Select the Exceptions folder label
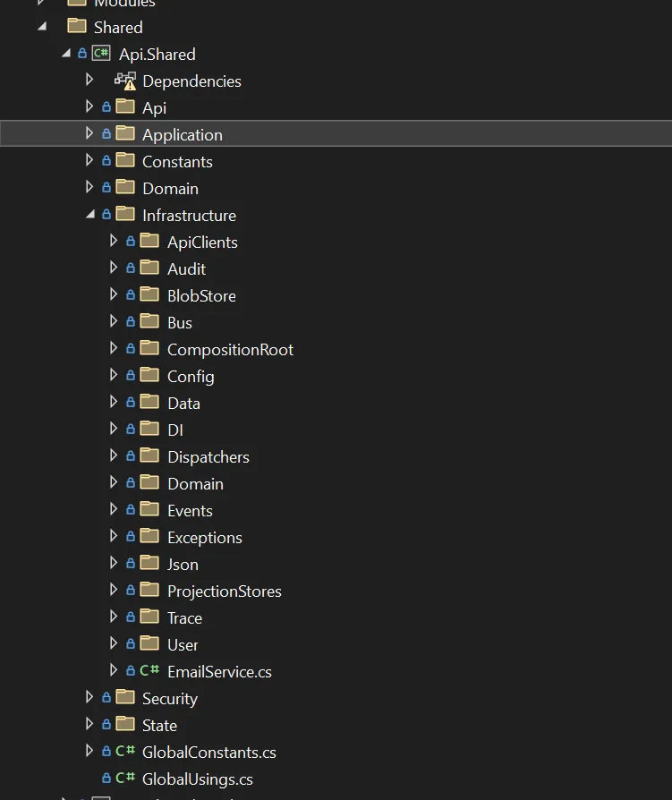This screenshot has width=672, height=800. [205, 538]
